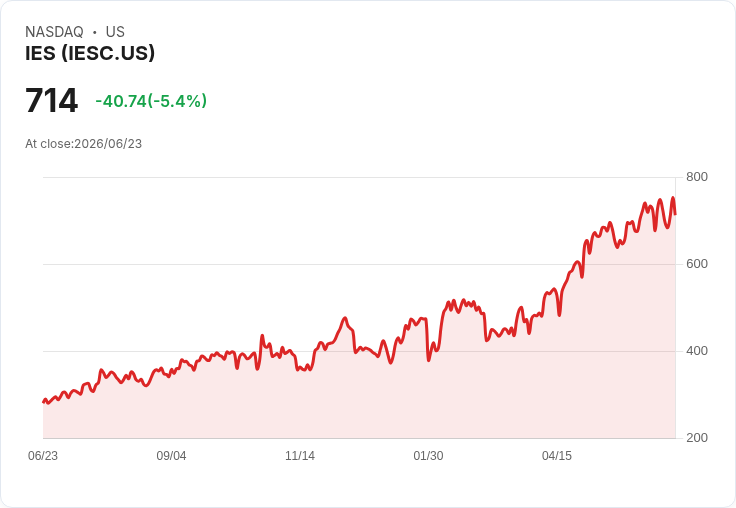Image resolution: width=736 pixels, height=508 pixels.
Task: Click the 04/15 x-axis date label
Action: tap(557, 456)
